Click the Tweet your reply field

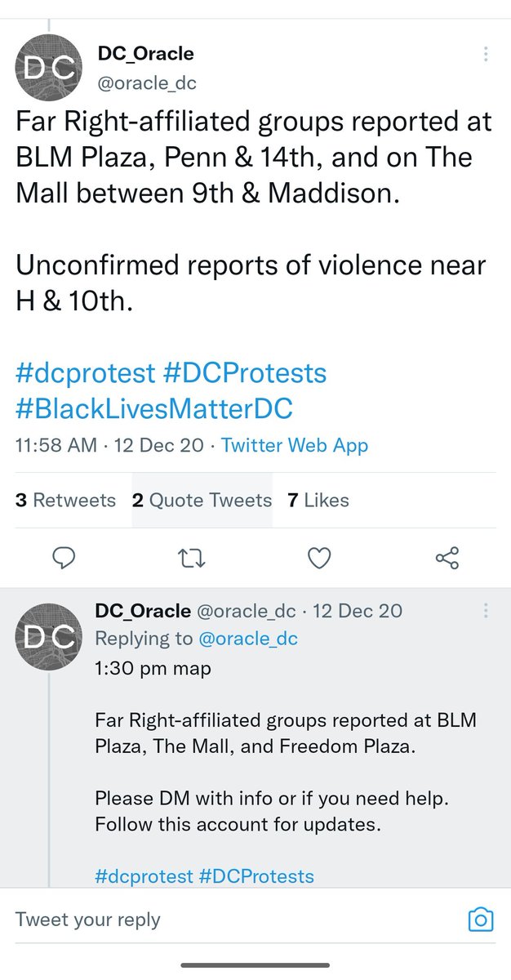click(x=87, y=920)
